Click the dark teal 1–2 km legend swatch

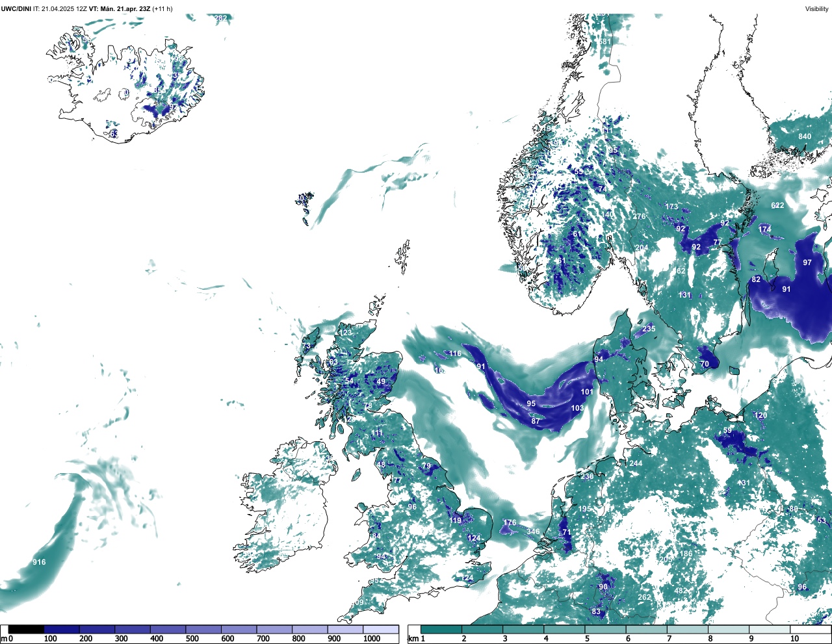[441, 630]
